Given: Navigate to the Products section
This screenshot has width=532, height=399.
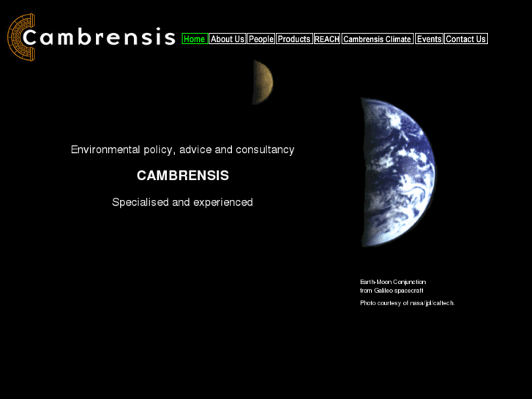Looking at the screenshot, I should pyautogui.click(x=294, y=39).
